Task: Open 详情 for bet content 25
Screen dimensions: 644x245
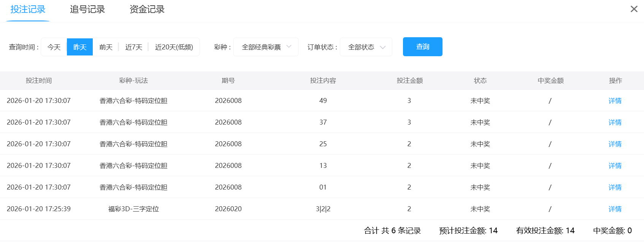Action: [x=615, y=144]
